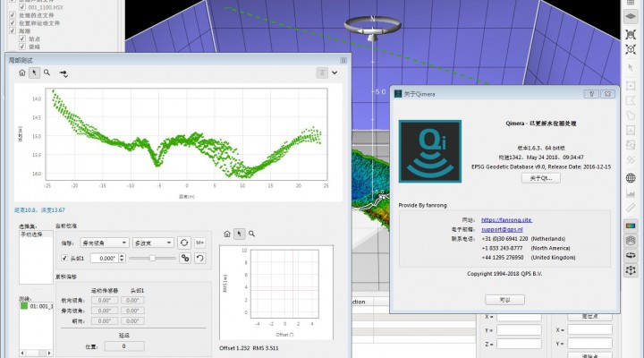
Task: Open the 多波束 system dropdown
Action: click(152, 243)
